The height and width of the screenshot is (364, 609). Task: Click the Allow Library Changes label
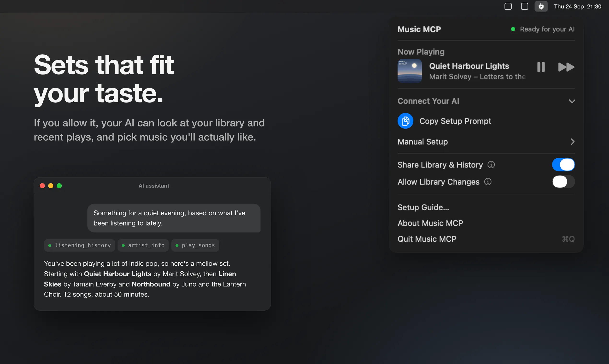(x=438, y=182)
